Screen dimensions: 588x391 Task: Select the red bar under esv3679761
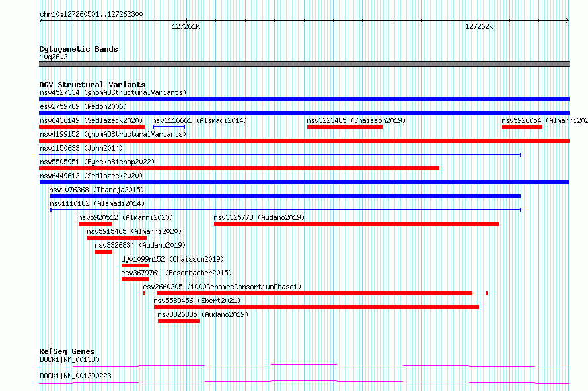pos(135,279)
